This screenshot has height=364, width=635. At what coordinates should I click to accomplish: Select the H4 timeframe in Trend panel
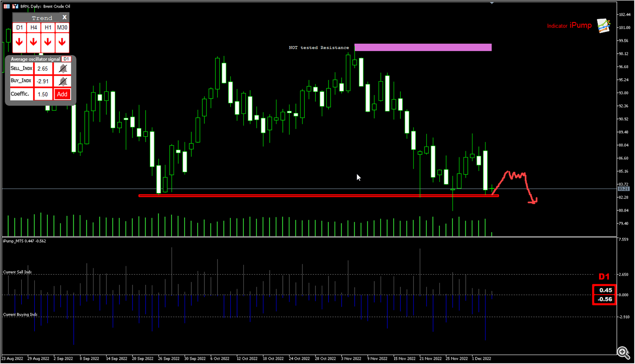(34, 28)
